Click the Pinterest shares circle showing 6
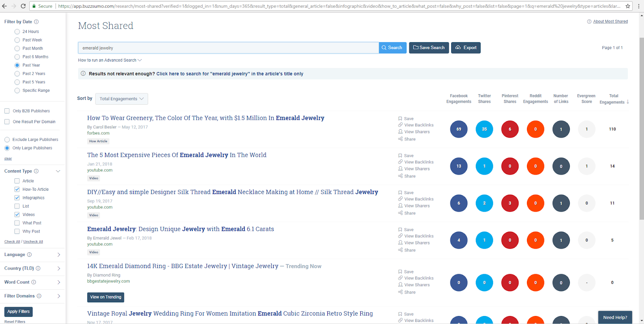The image size is (644, 324). (510, 129)
